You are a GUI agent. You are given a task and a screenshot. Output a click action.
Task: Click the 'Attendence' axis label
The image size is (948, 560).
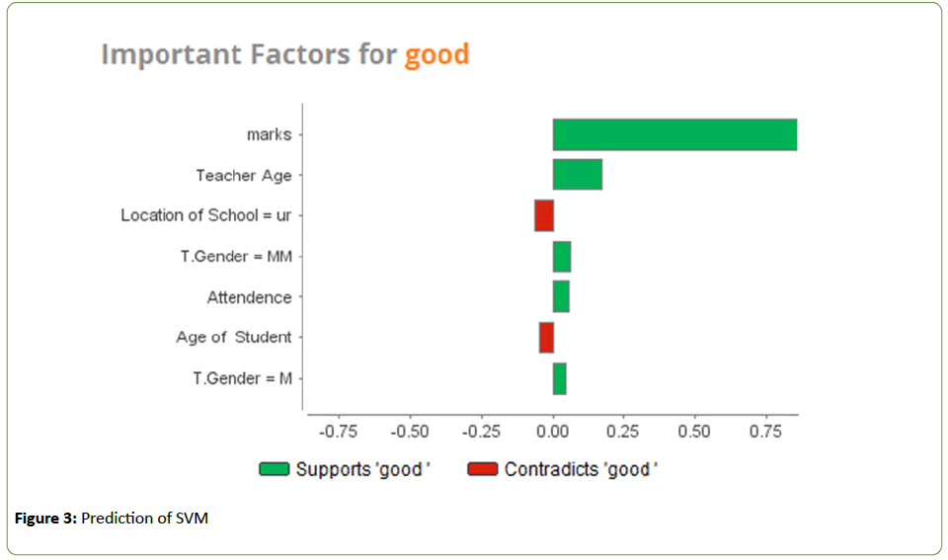[x=249, y=297]
